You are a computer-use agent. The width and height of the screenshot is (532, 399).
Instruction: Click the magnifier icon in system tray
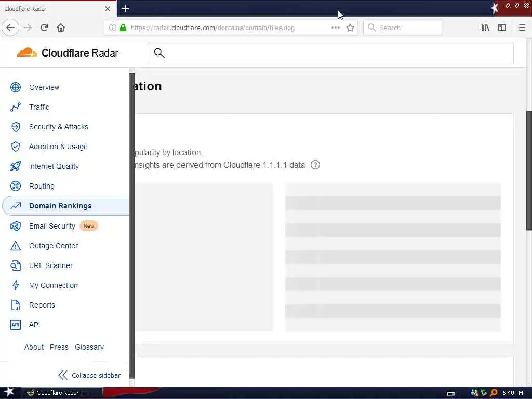(494, 393)
